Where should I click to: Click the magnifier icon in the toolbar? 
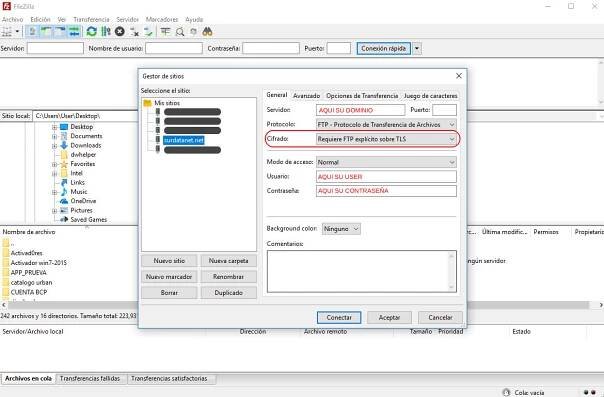180,32
